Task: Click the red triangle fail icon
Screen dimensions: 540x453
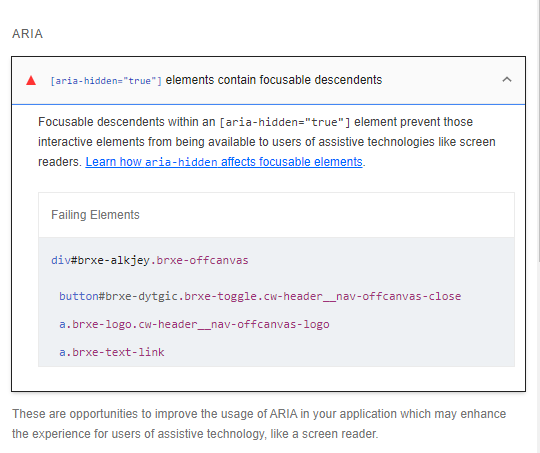Action: tap(31, 80)
